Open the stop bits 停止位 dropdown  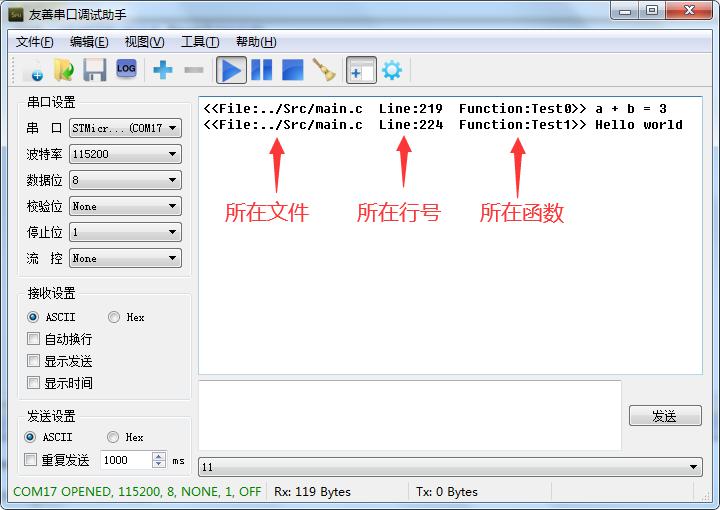click(125, 232)
